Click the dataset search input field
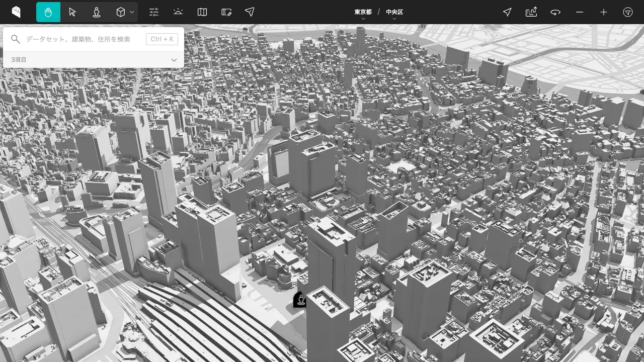 coord(83,39)
